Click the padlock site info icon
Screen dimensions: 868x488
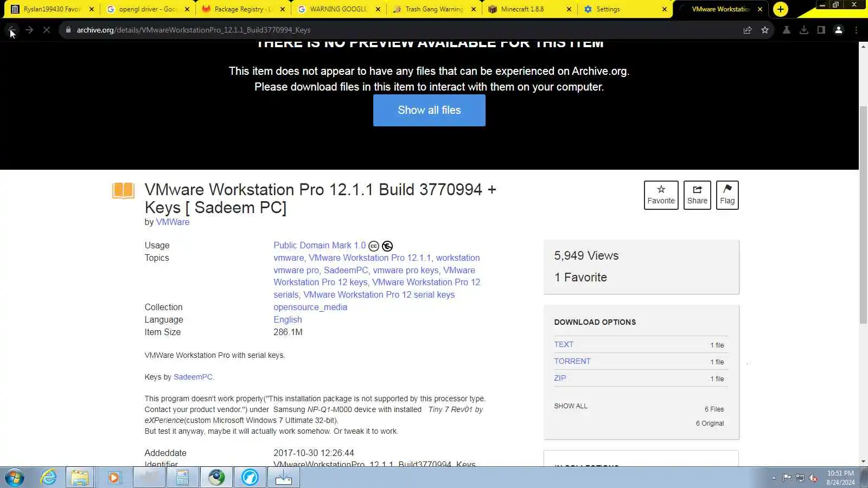68,30
